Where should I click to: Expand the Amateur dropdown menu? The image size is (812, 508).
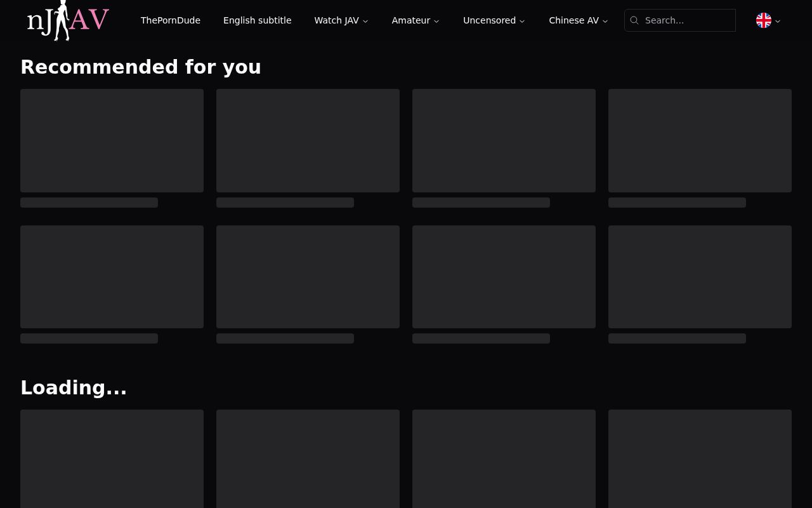[x=416, y=20]
